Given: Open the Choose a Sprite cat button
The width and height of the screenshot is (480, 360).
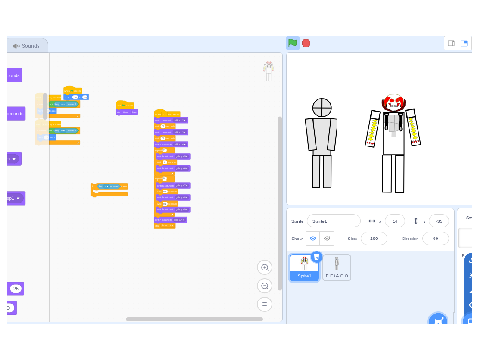Looking at the screenshot, I should (x=438, y=319).
